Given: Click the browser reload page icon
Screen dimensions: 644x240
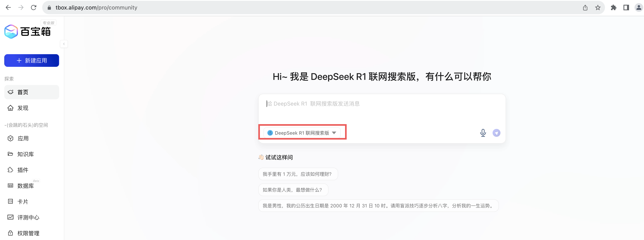Looking at the screenshot, I should pyautogui.click(x=34, y=8).
